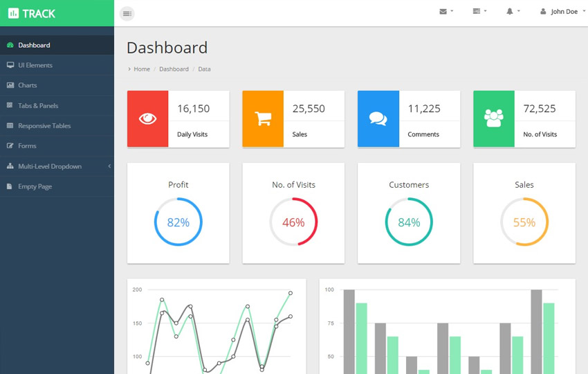Screen dimensions: 588x374
Task: Click the blue speech bubbles Comments icon
Action: tap(378, 118)
